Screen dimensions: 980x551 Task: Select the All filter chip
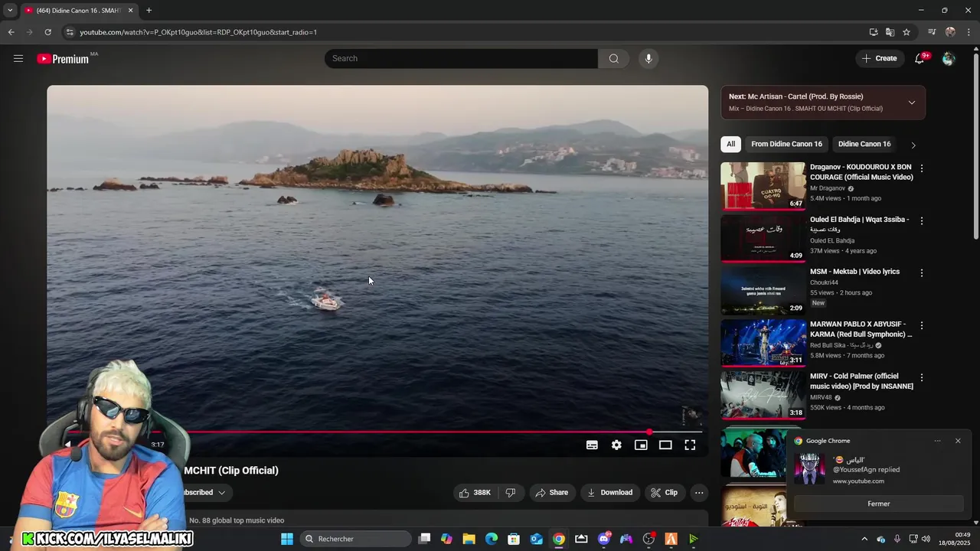click(x=730, y=144)
